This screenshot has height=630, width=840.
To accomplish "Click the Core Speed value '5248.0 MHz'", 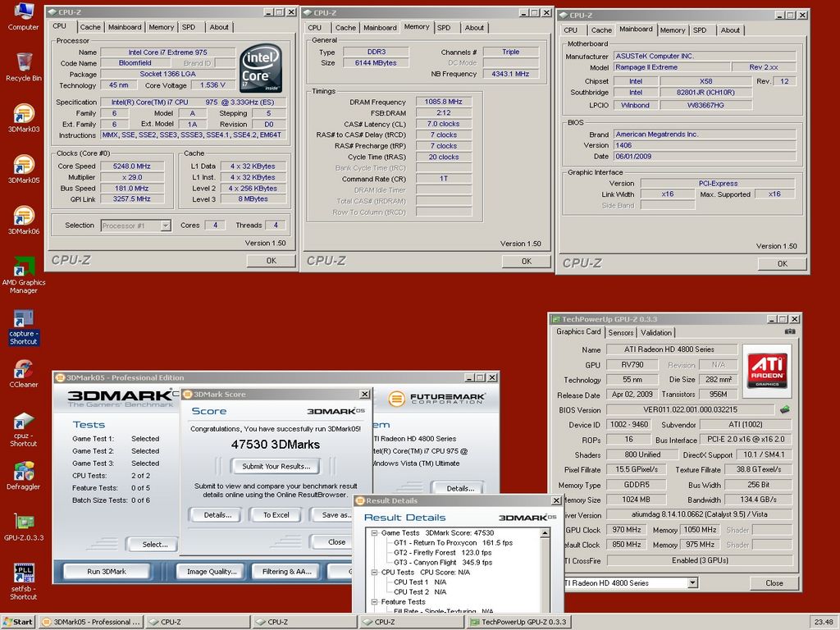I will 132,166.
